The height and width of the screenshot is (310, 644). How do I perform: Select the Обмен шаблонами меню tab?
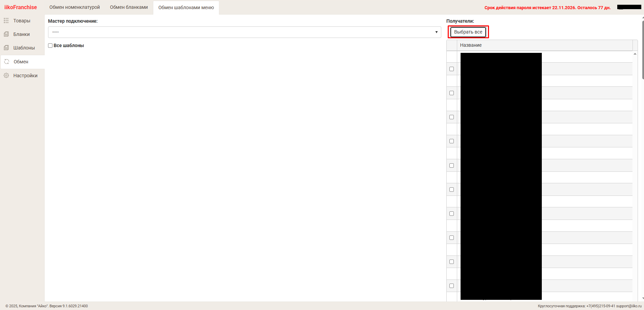pos(186,7)
